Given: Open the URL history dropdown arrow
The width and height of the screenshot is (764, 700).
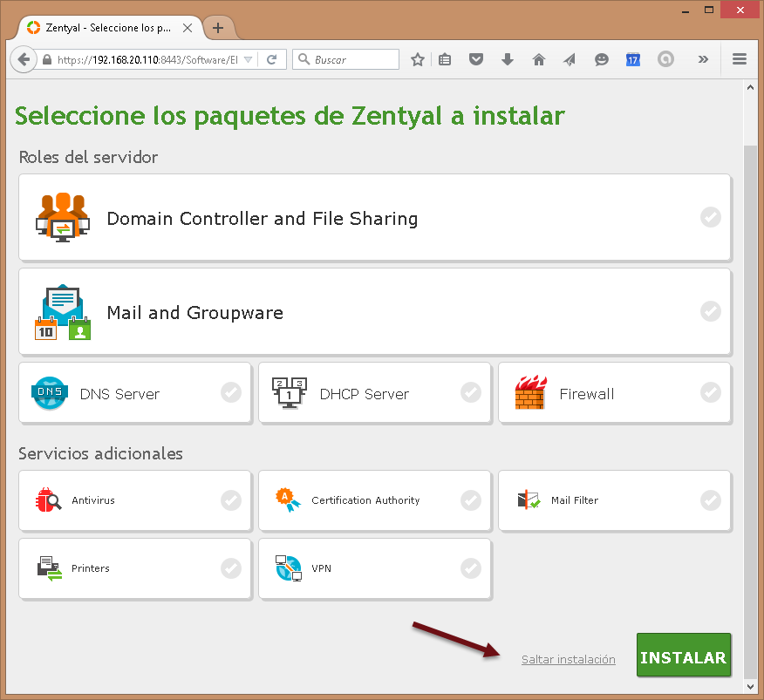Looking at the screenshot, I should 248,60.
